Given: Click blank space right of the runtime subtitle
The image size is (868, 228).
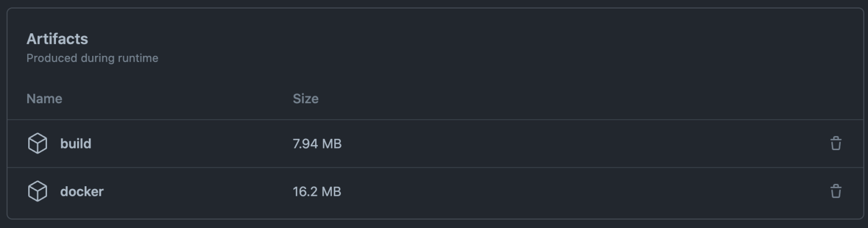Looking at the screenshot, I should (x=452, y=58).
